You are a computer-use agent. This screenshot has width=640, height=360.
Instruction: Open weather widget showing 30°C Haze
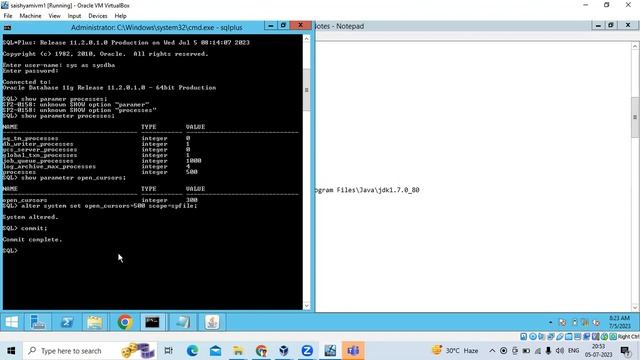(455, 351)
